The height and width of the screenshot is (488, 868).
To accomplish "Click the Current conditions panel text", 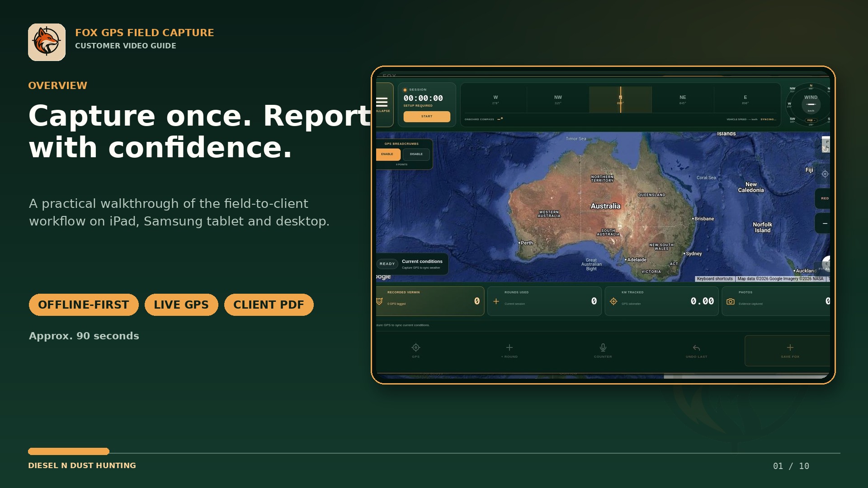I will point(422,262).
